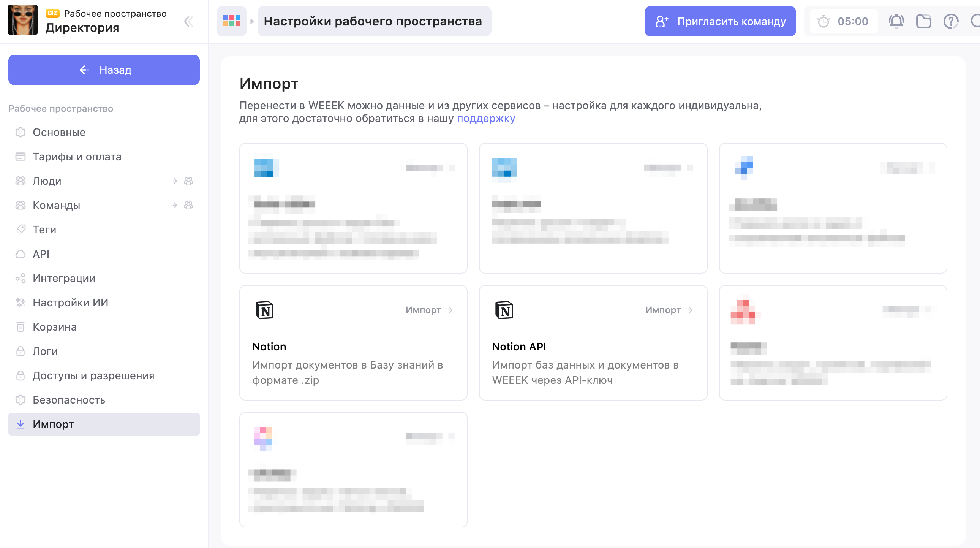
Task: Click Notion logo on Notion API card
Action: click(x=504, y=310)
